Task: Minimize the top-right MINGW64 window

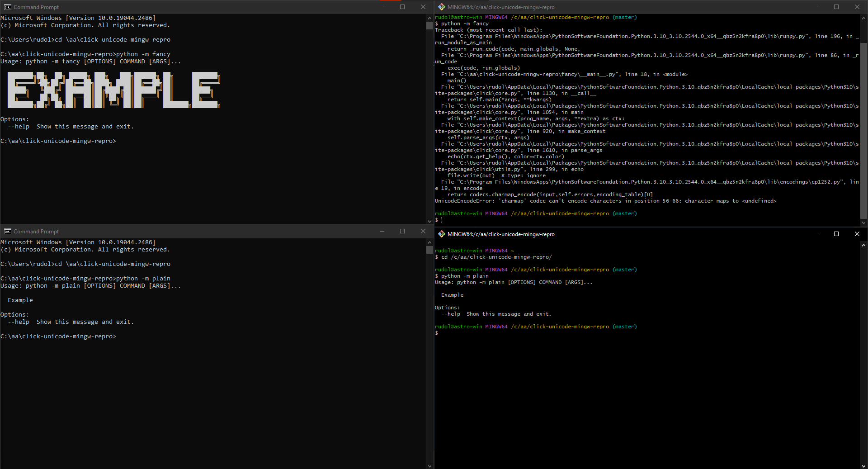Action: (x=816, y=7)
